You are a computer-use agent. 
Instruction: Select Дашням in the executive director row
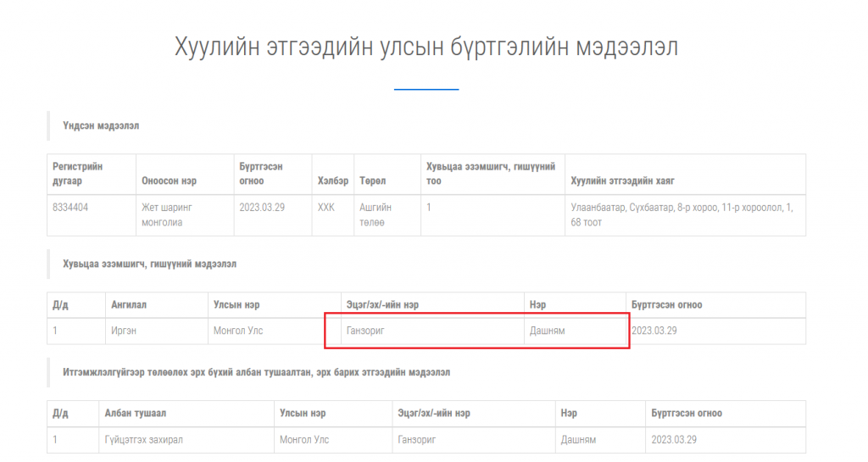[x=578, y=440]
